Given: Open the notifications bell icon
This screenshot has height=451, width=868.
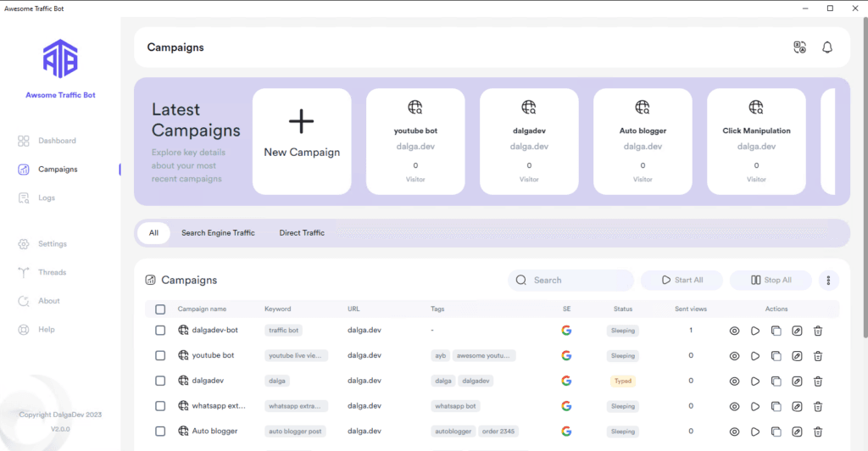Looking at the screenshot, I should pos(827,47).
